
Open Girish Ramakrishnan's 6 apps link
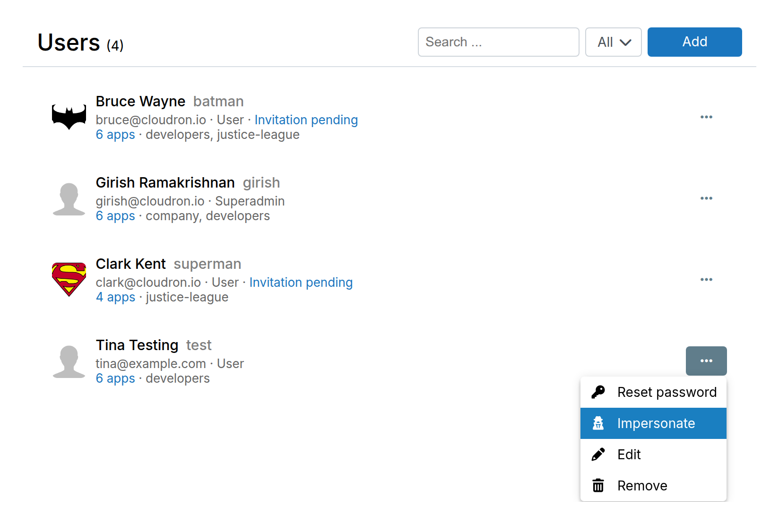115,216
